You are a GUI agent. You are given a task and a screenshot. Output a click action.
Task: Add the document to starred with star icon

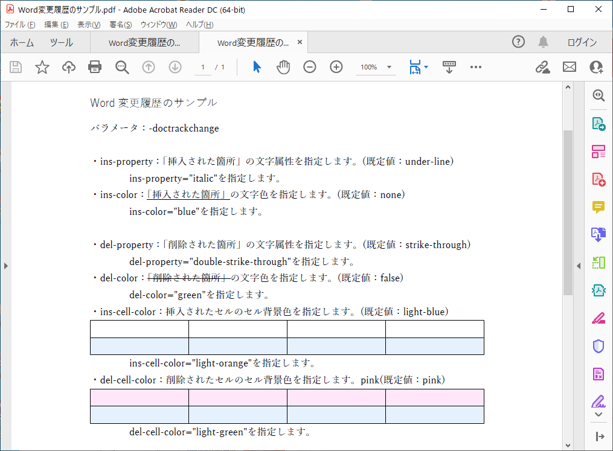(x=42, y=67)
